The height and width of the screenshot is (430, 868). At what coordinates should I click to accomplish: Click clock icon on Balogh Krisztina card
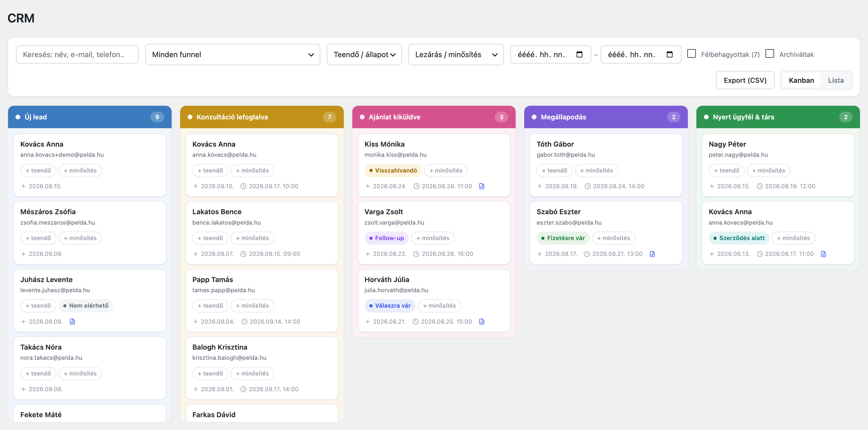point(243,389)
